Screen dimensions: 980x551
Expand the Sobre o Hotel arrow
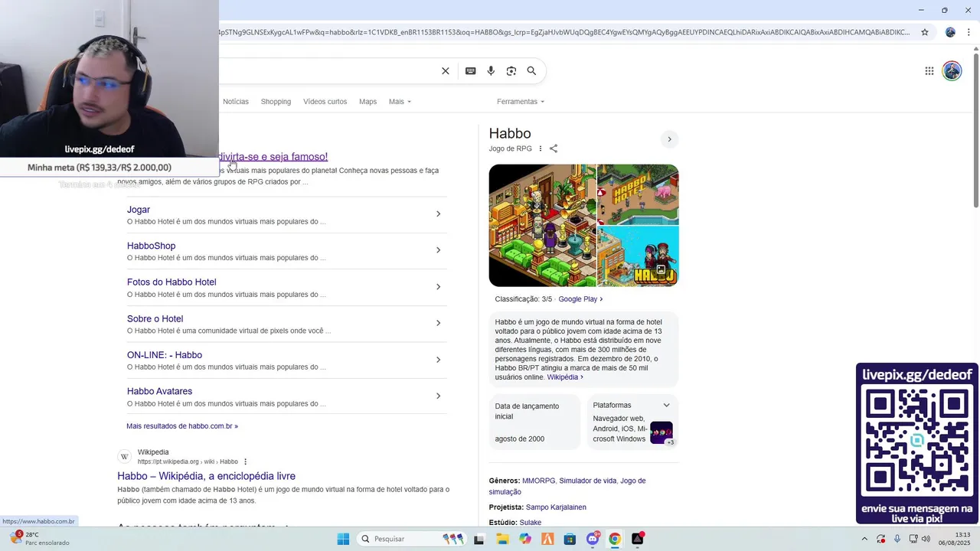[x=438, y=323]
